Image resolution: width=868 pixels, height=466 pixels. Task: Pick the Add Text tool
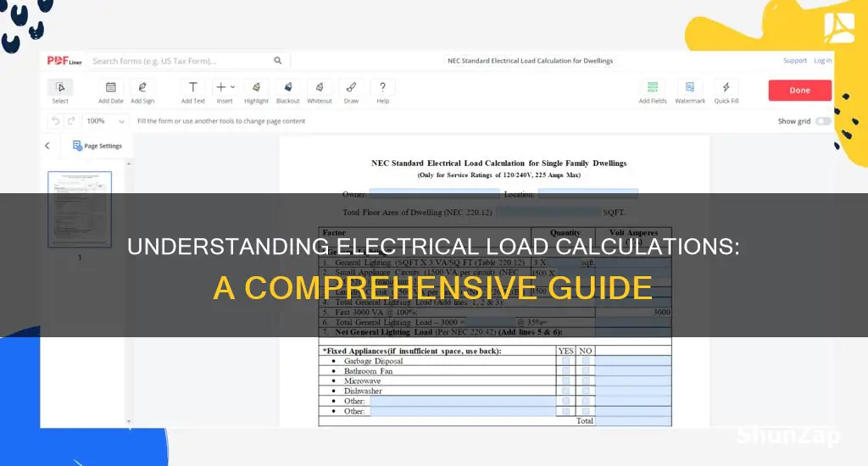click(192, 92)
